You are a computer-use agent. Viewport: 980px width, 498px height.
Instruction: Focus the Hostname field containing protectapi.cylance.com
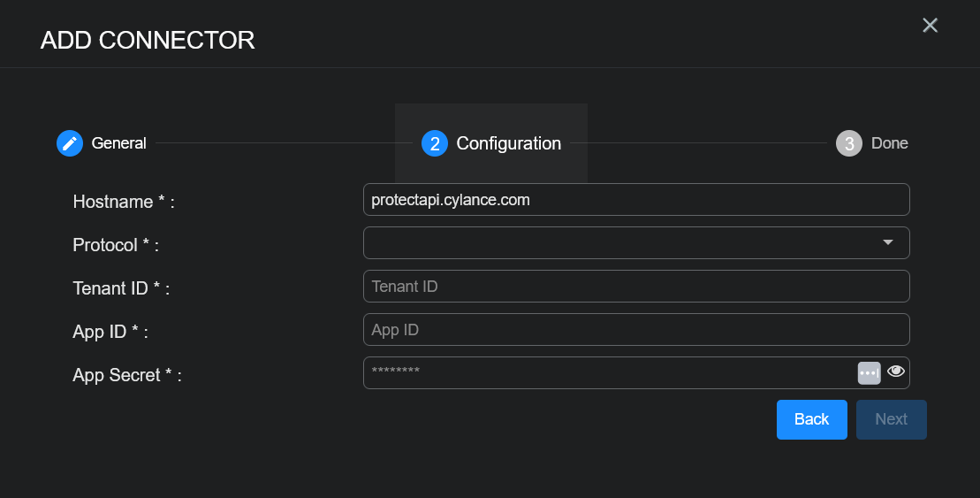pyautogui.click(x=635, y=200)
